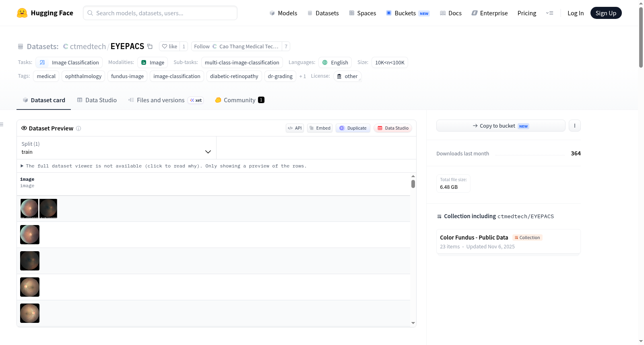Click the follower count 7

286,46
